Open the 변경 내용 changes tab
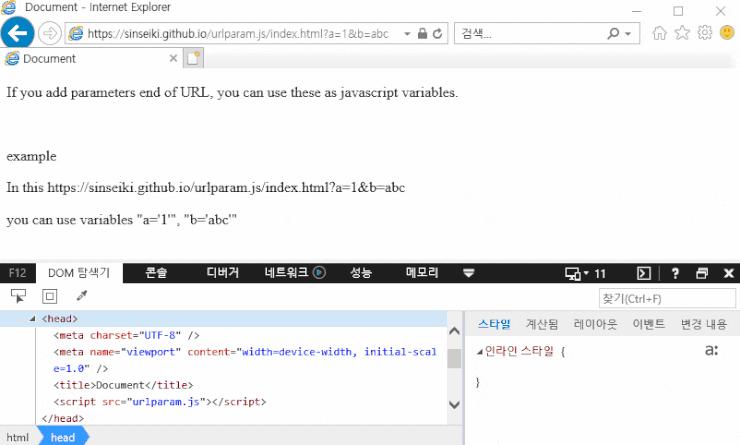The width and height of the screenshot is (740, 445). tap(703, 324)
